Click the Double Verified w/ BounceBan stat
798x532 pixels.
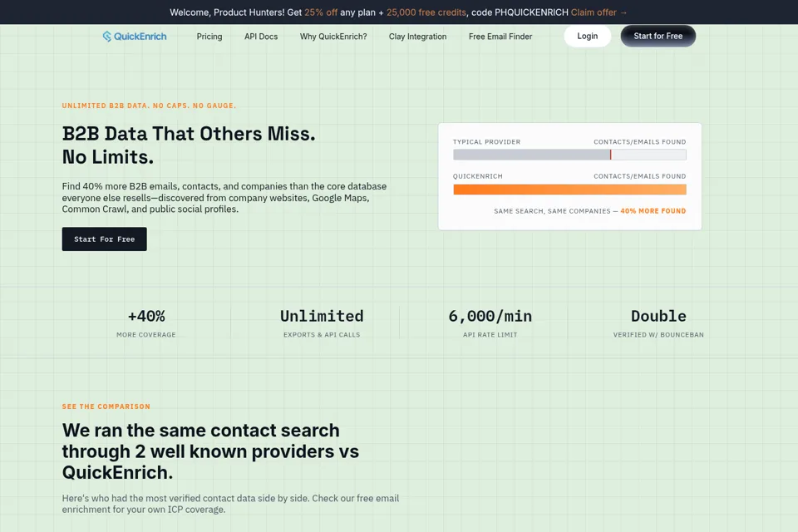pyautogui.click(x=658, y=323)
